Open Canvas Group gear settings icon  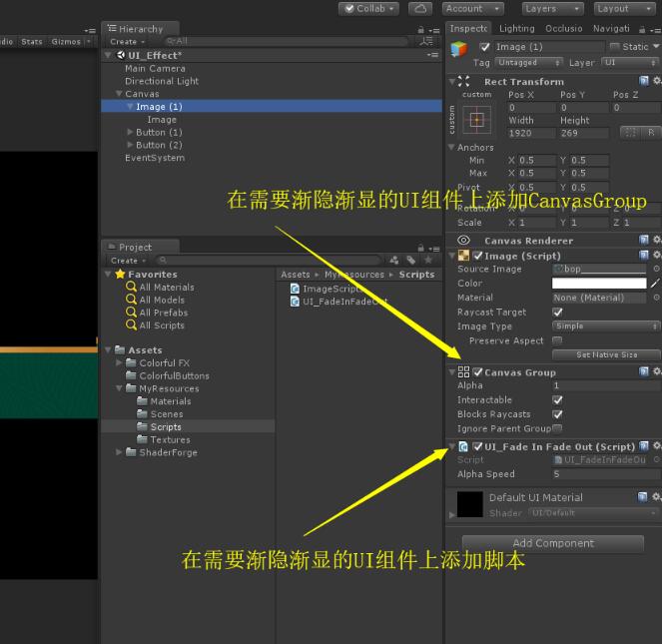tap(657, 371)
